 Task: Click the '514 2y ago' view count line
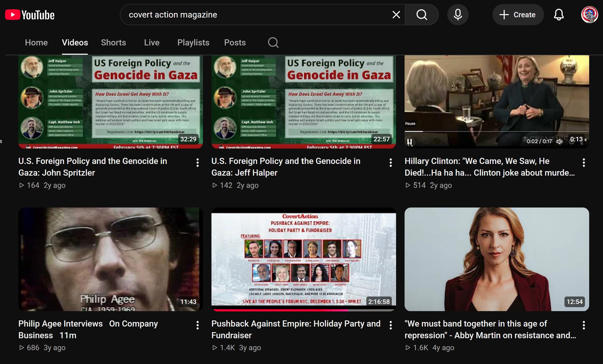428,185
